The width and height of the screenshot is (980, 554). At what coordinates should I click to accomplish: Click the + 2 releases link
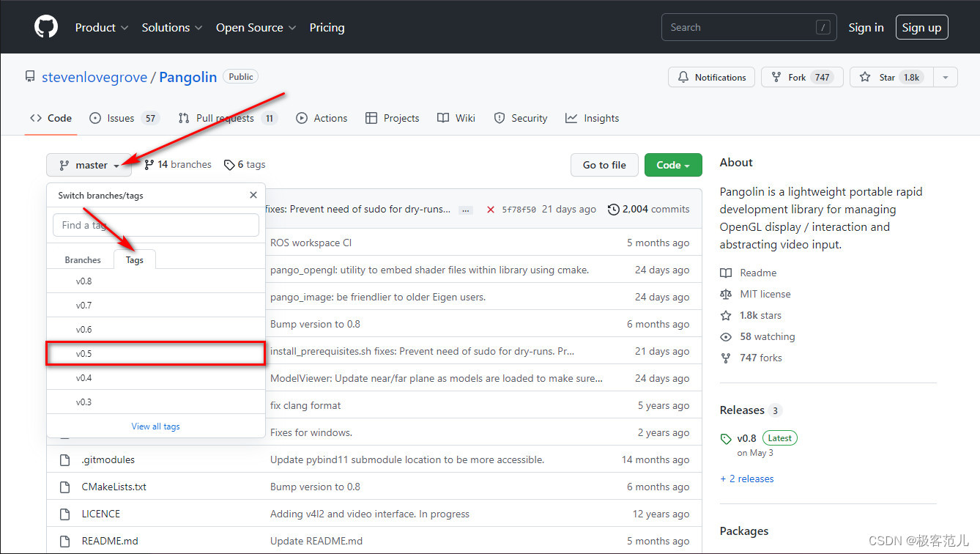[x=746, y=479]
